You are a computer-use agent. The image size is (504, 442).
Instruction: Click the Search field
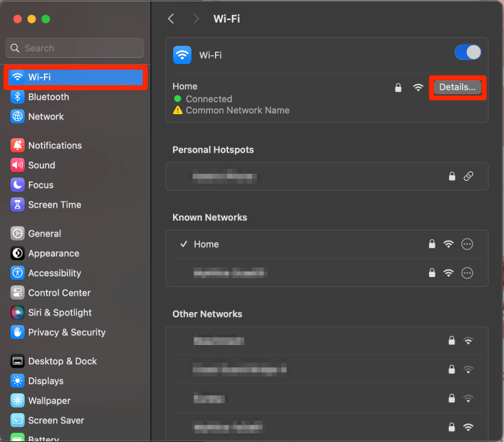click(x=76, y=48)
